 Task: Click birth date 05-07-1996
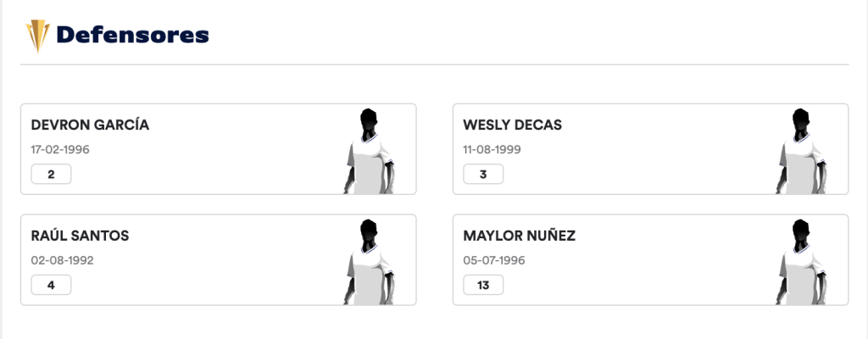493,260
